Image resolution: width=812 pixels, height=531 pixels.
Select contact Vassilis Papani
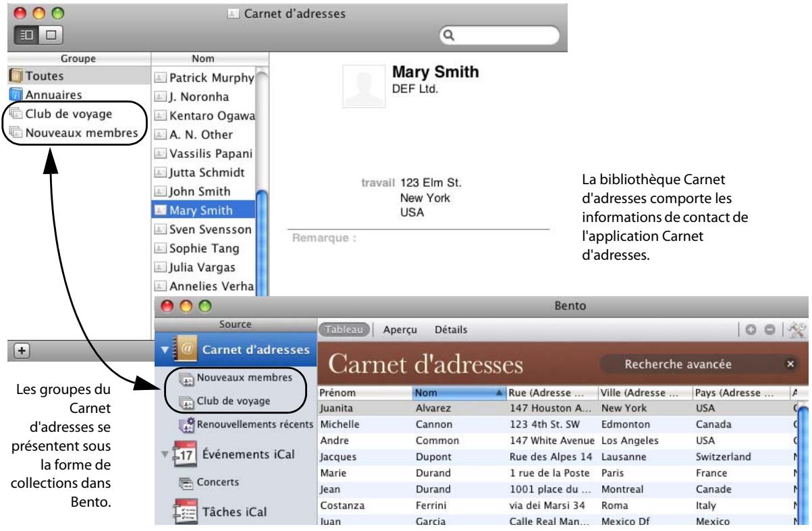point(203,152)
